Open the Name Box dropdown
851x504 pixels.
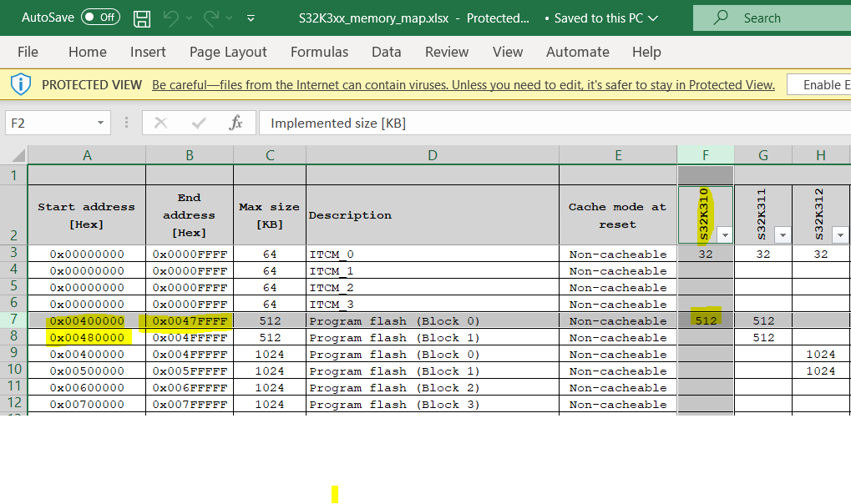tap(100, 122)
